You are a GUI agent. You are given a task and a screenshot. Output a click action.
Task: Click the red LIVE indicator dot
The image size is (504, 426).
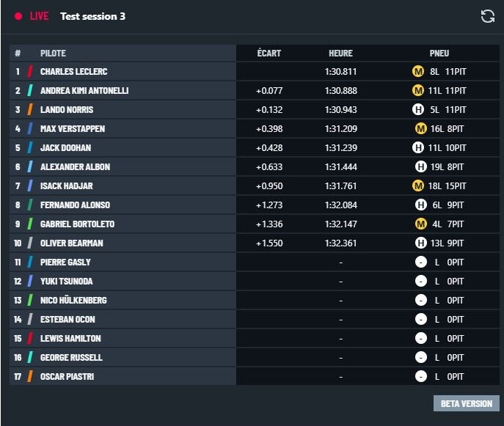pos(18,16)
